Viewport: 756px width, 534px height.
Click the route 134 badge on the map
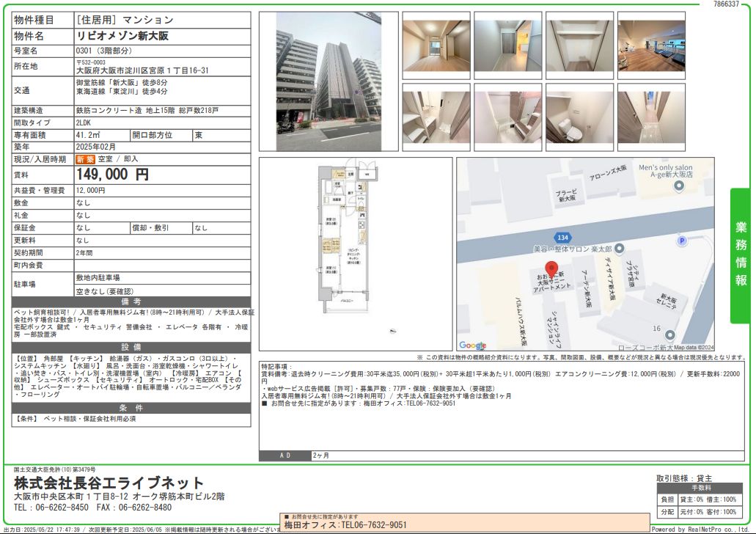pos(562,238)
